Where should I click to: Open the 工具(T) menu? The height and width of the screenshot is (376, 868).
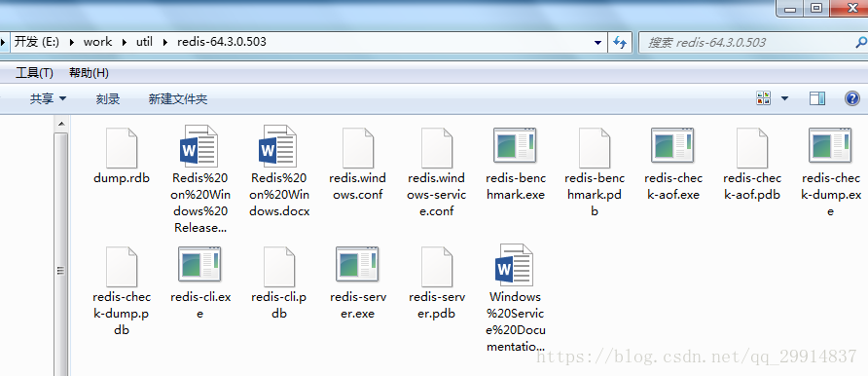(x=34, y=72)
